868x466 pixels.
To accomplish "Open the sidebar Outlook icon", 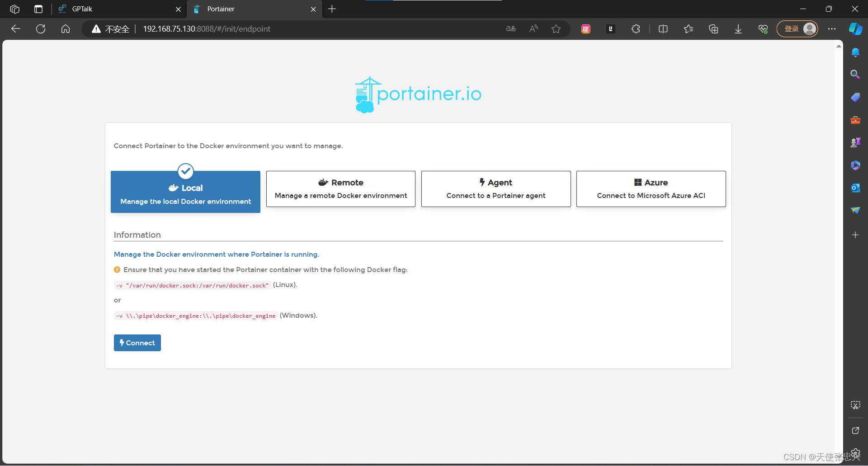I will point(855,188).
